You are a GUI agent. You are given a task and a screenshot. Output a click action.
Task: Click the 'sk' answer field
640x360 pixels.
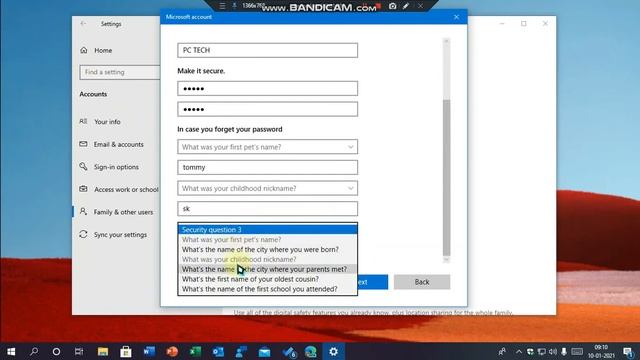[x=267, y=209]
